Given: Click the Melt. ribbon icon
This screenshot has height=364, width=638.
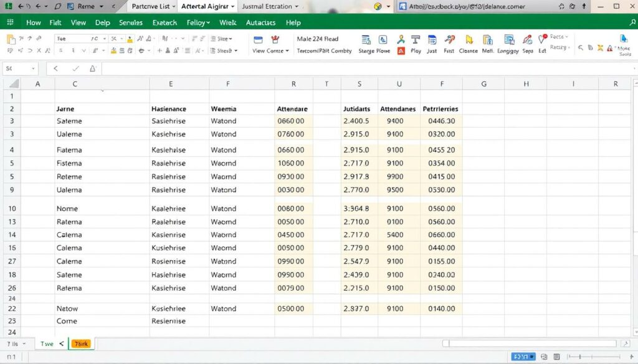Looking at the screenshot, I should coord(487,39).
